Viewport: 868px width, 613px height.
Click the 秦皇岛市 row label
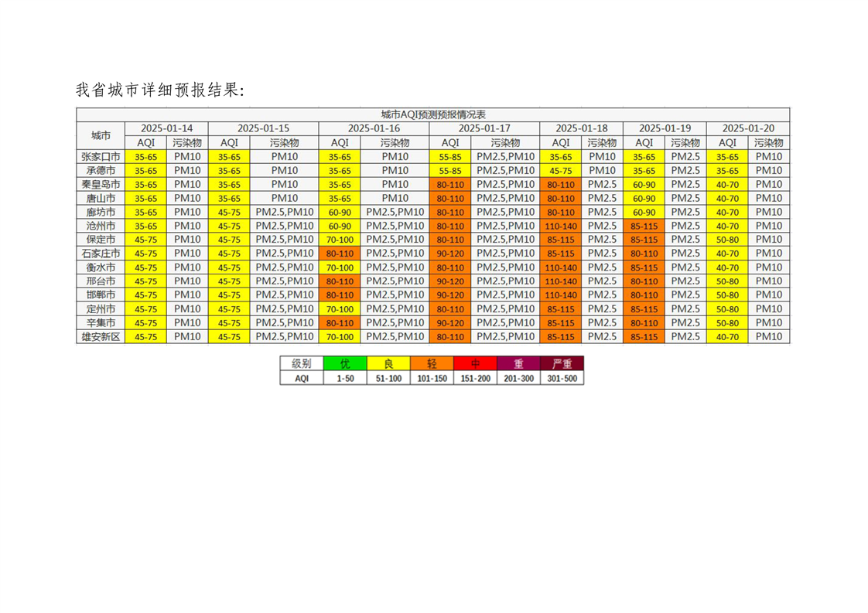click(101, 184)
